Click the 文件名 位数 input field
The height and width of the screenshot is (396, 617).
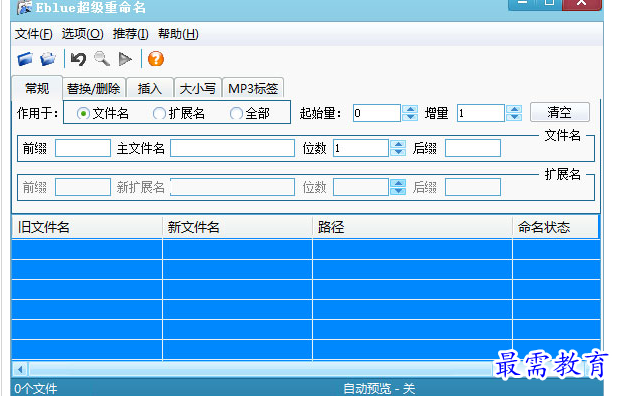361,148
